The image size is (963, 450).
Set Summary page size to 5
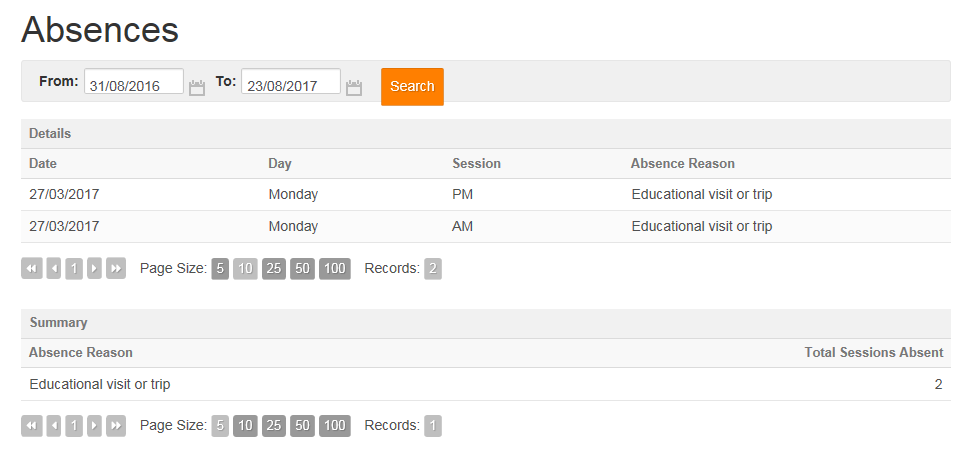[220, 425]
